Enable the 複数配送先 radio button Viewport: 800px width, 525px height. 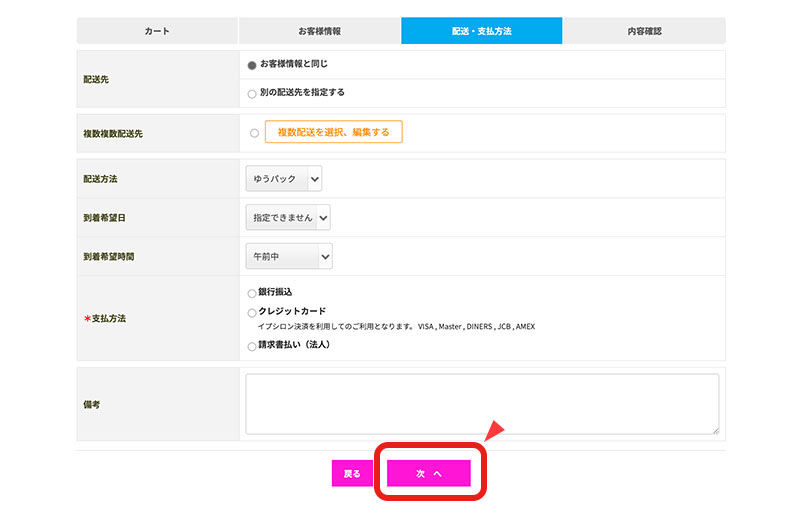[254, 133]
